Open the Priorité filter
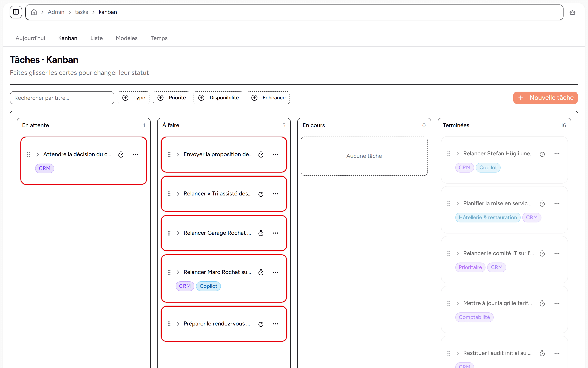The width and height of the screenshot is (588, 368). pos(171,98)
